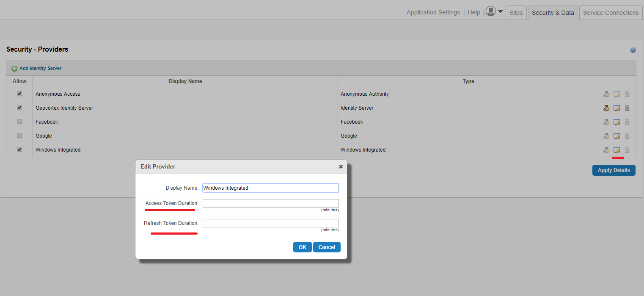The width and height of the screenshot is (644, 296).
Task: Open the blue help icon in Security panel
Action: 633,50
